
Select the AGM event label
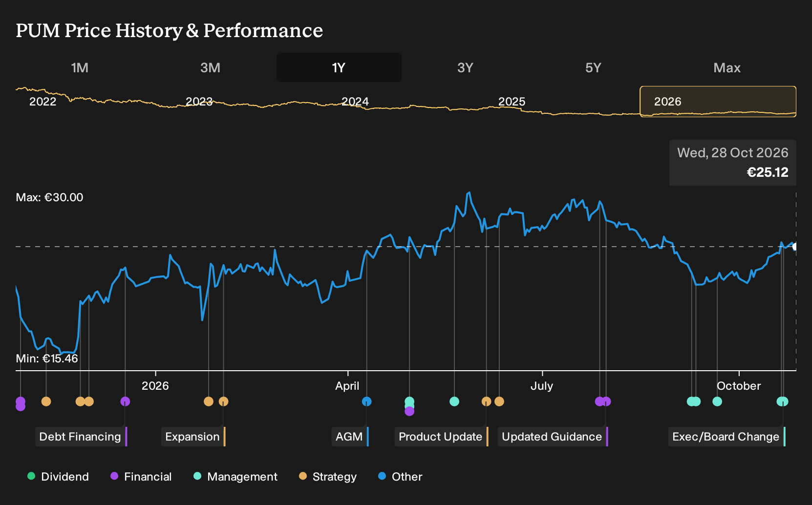click(x=349, y=437)
